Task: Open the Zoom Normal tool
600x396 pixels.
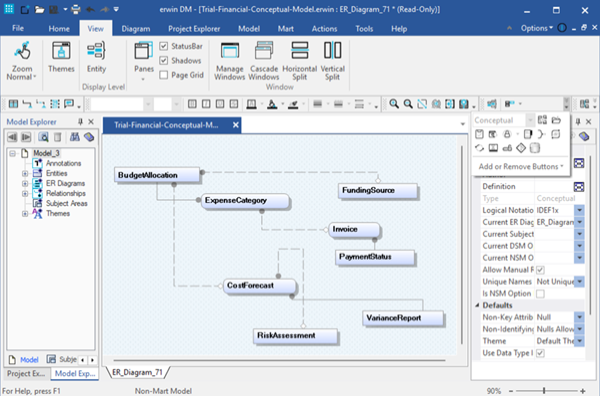Action: click(x=21, y=61)
